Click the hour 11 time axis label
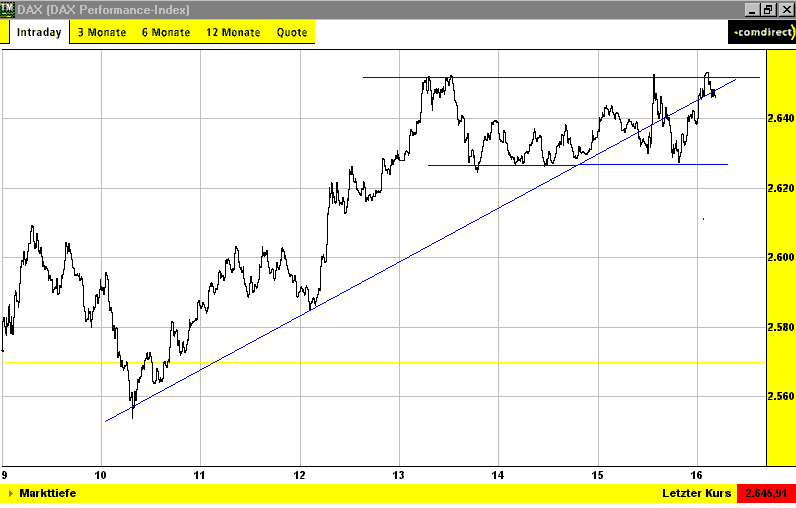Image resolution: width=796 pixels, height=508 pixels. point(200,476)
